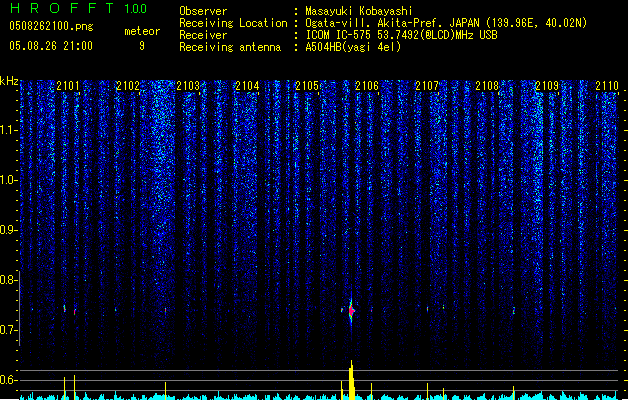Click the Observer field label
Image resolution: width=629 pixels, height=400 pixels.
pyautogui.click(x=203, y=11)
